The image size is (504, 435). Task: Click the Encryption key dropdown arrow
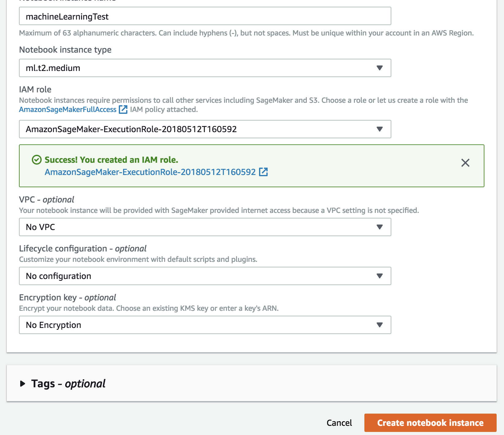pyautogui.click(x=379, y=325)
